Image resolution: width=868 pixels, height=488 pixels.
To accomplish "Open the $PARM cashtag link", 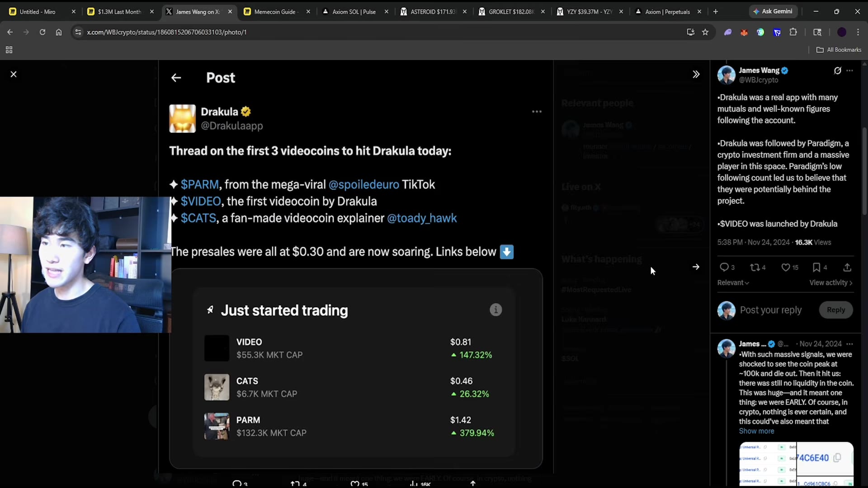I will (x=200, y=184).
